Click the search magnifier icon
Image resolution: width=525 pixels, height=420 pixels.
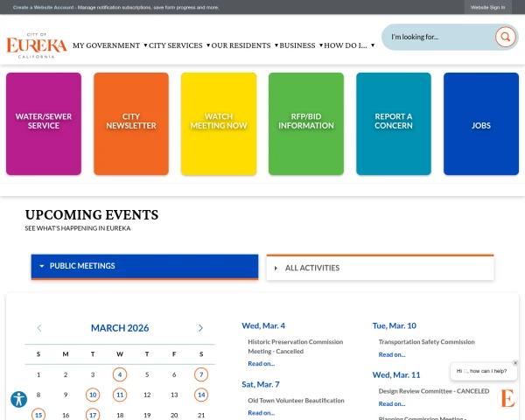click(505, 37)
